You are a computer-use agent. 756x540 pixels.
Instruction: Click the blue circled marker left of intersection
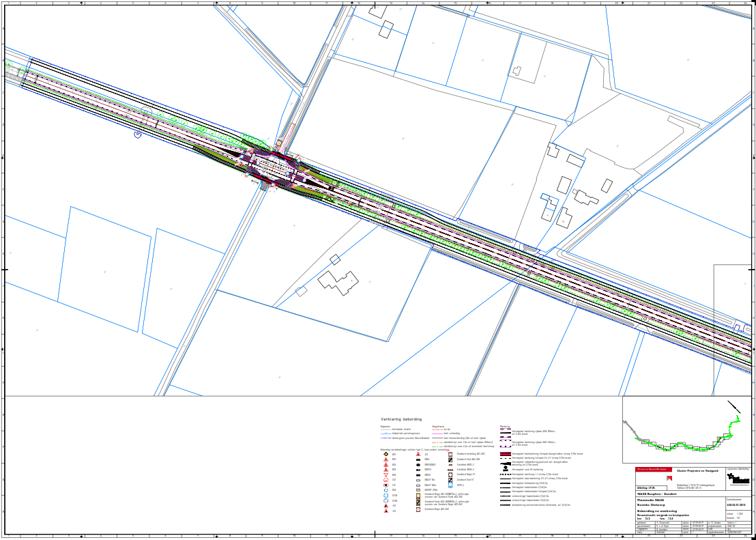tap(138, 134)
